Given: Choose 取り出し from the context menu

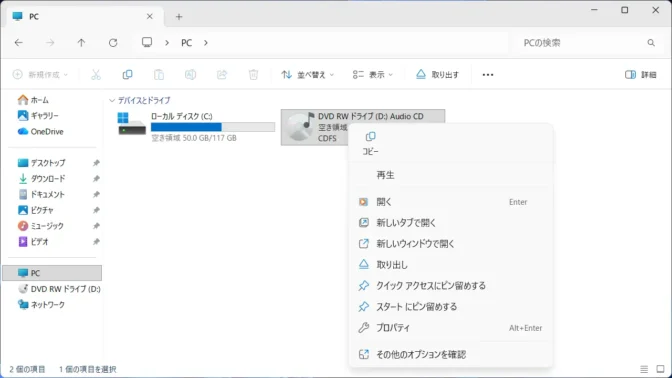Looking at the screenshot, I should coord(451,265).
